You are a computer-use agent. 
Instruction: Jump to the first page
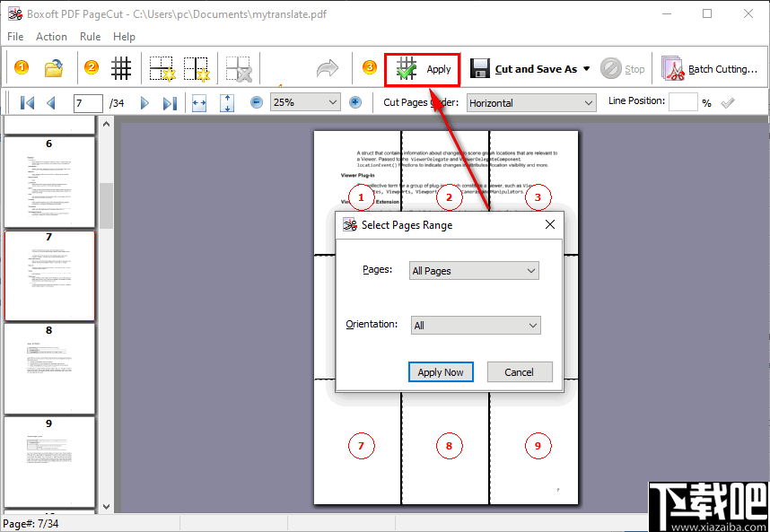[26, 102]
